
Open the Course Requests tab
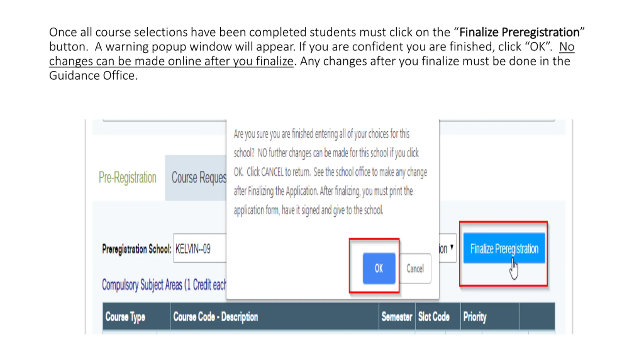(196, 178)
